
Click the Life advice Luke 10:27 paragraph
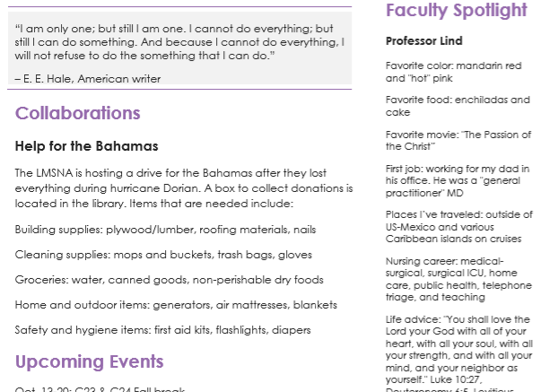click(x=459, y=353)
